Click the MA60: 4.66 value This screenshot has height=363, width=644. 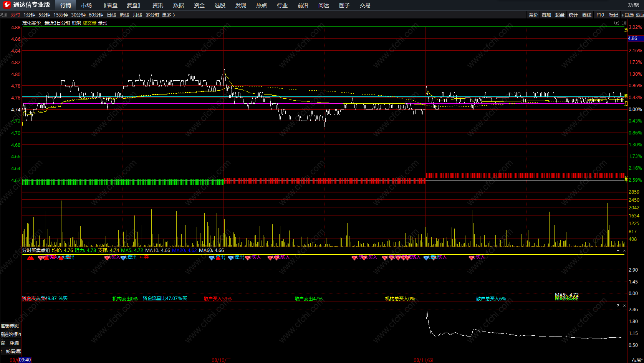pyautogui.click(x=212, y=250)
